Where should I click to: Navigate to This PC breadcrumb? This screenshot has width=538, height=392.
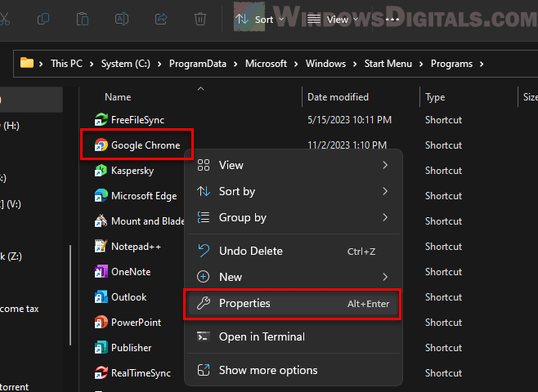pyautogui.click(x=66, y=64)
